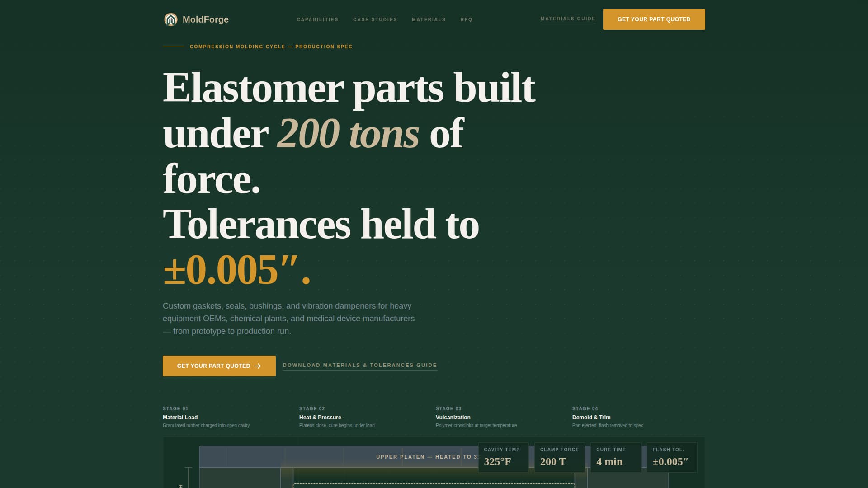
Task: Open the RFQ navigation item
Action: [466, 19]
